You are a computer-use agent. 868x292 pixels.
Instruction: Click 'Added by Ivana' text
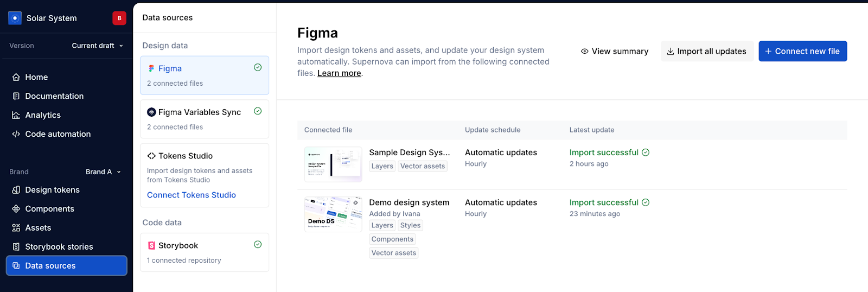(x=395, y=214)
